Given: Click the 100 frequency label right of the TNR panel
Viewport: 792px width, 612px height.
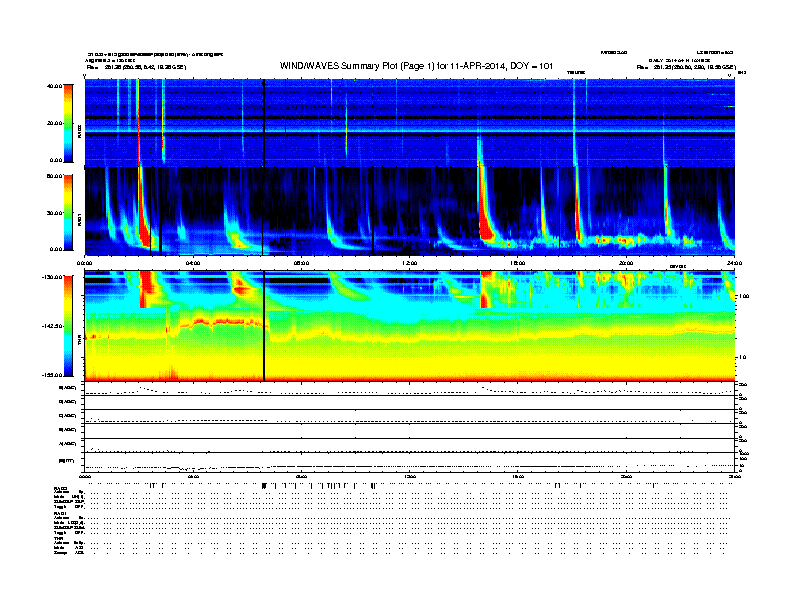Looking at the screenshot, I should 744,296.
